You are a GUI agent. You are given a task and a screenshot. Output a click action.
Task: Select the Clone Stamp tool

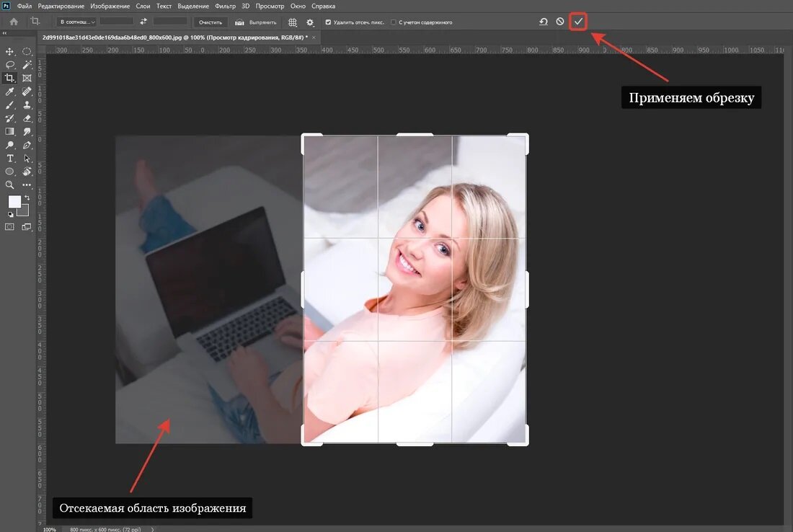point(27,105)
